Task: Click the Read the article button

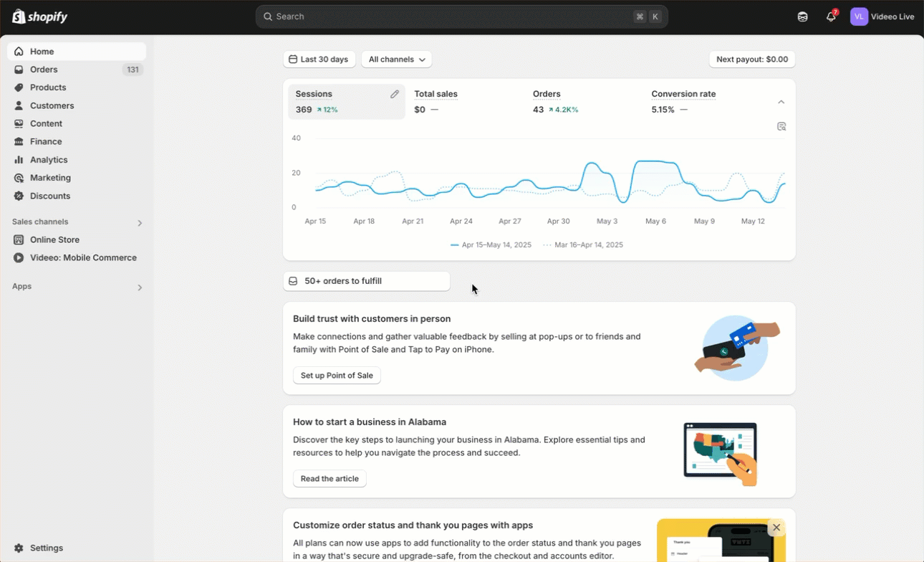Action: pyautogui.click(x=329, y=479)
